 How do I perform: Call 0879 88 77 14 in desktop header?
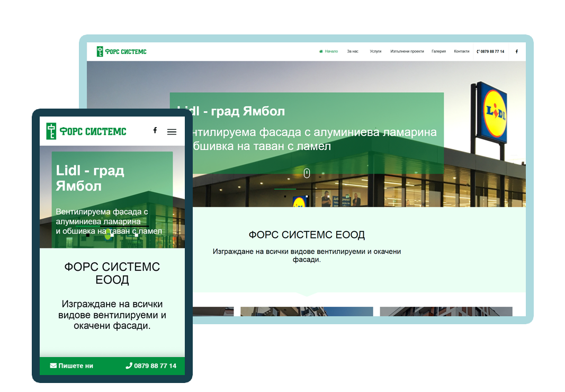coord(490,51)
